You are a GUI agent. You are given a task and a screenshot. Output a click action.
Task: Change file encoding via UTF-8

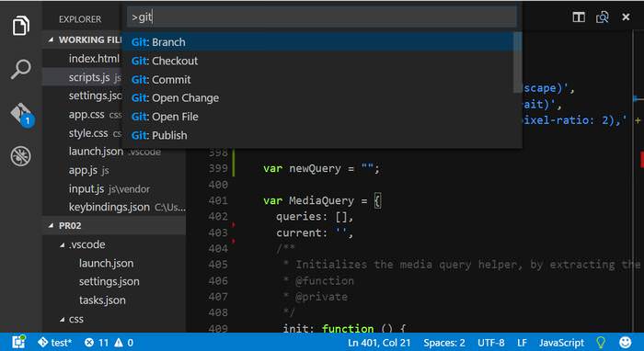click(x=490, y=343)
